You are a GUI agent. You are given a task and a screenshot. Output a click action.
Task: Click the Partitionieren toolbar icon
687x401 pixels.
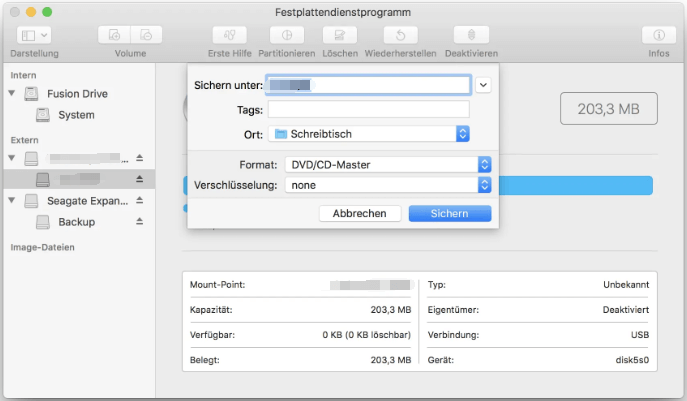pyautogui.click(x=287, y=35)
